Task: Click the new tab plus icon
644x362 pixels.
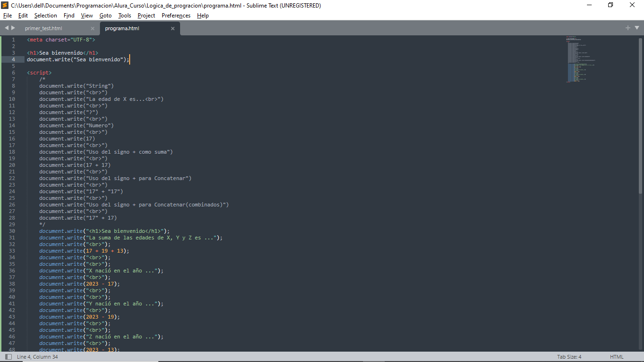Action: [628, 28]
